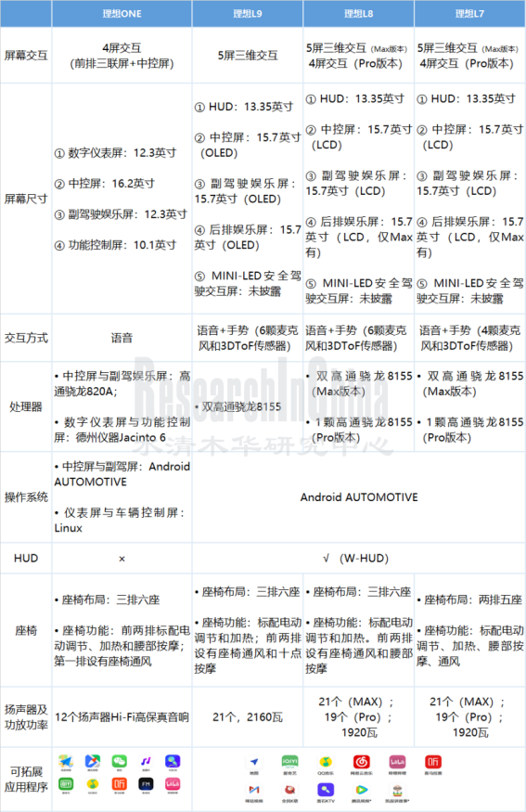Click the 交互方式 row label
Screen dimensions: 526x812
pos(26,338)
